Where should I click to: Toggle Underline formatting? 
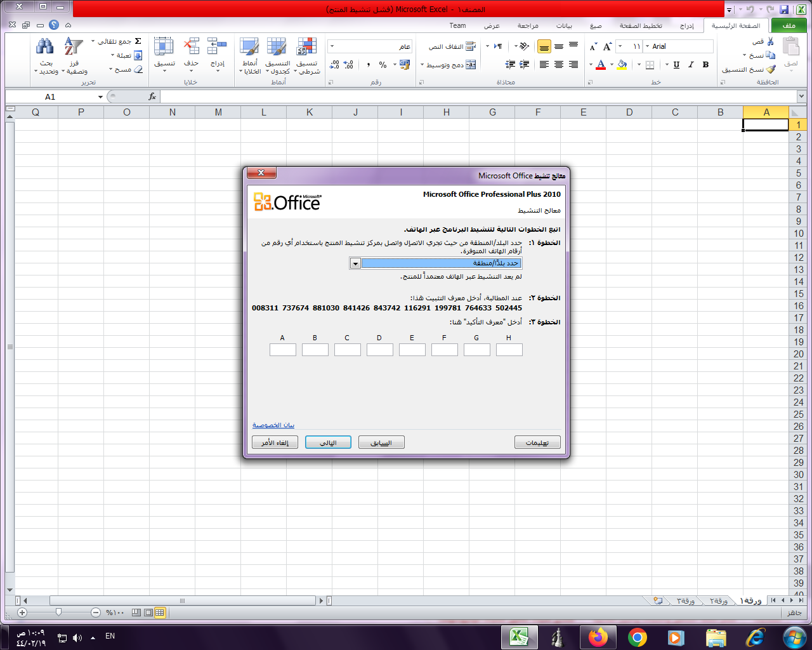(x=676, y=65)
